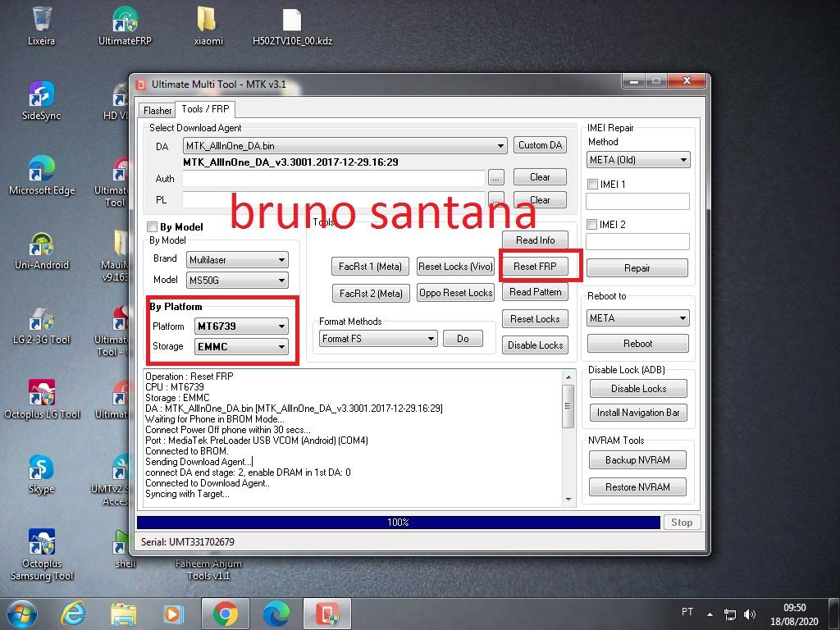Enable the By Model checkbox
Viewport: 840px width, 630px height.
click(x=153, y=226)
